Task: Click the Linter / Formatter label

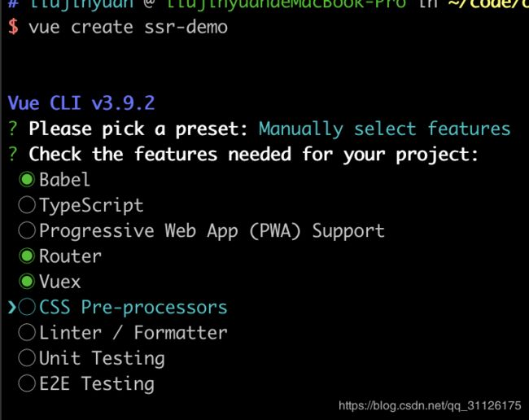Action: pos(133,333)
